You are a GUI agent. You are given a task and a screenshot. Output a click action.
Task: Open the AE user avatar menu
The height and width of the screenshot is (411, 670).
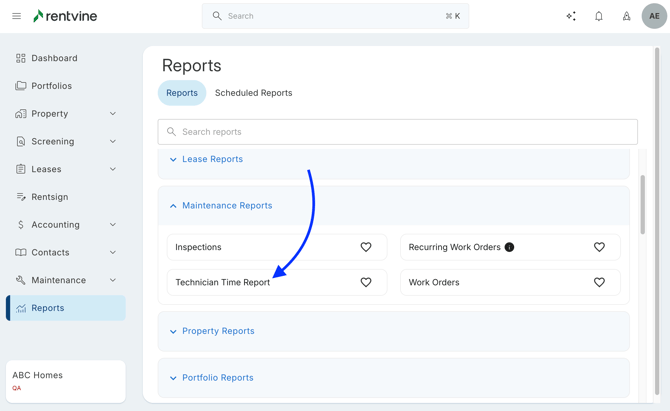coord(654,16)
